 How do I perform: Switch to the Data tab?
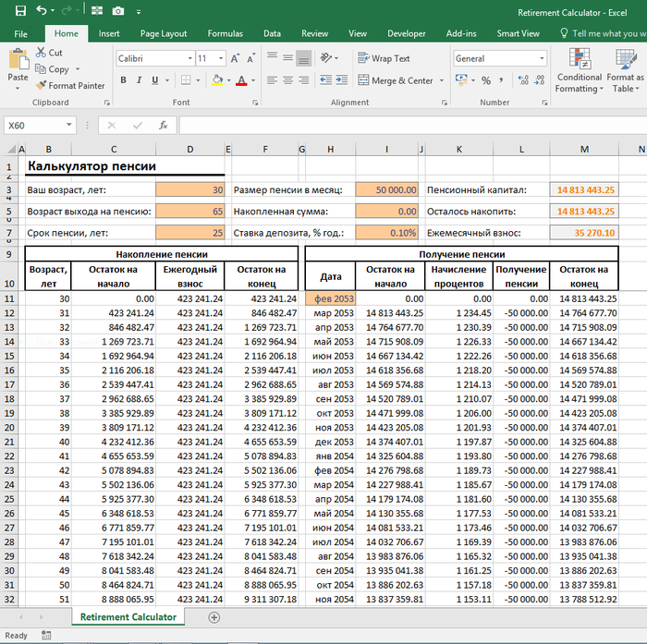coord(272,34)
